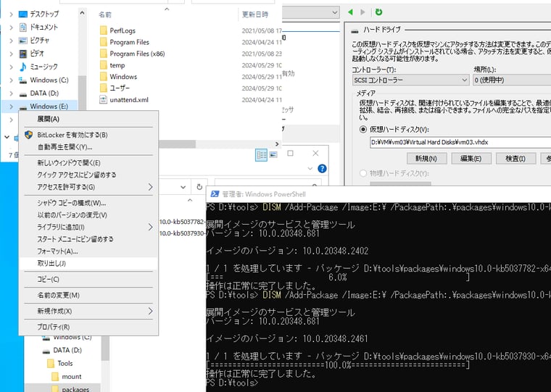This screenshot has height=392, width=551.
Task: Choose BitLocker を有効にする menu item
Action: (x=88, y=135)
